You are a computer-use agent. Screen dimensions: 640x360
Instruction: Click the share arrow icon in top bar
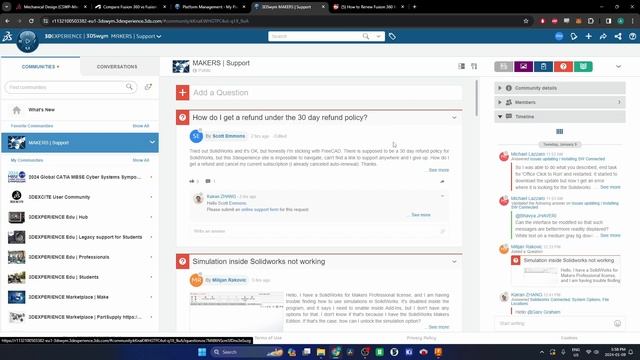tap(603, 36)
